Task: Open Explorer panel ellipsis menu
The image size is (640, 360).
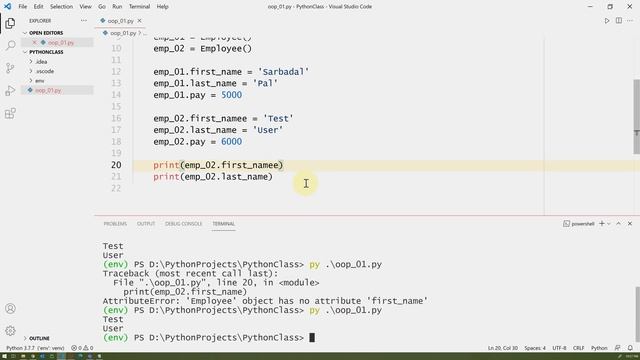Action: [x=84, y=20]
